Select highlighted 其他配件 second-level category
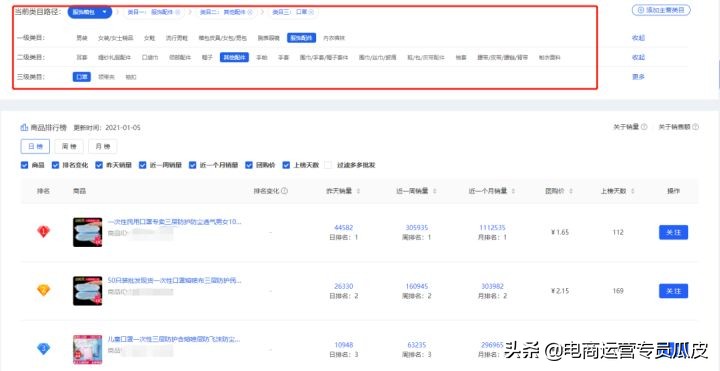The height and width of the screenshot is (371, 720). (234, 57)
